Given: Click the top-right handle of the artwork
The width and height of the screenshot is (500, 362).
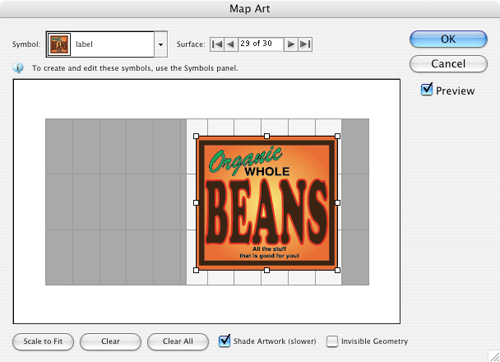Looking at the screenshot, I should coord(337,136).
